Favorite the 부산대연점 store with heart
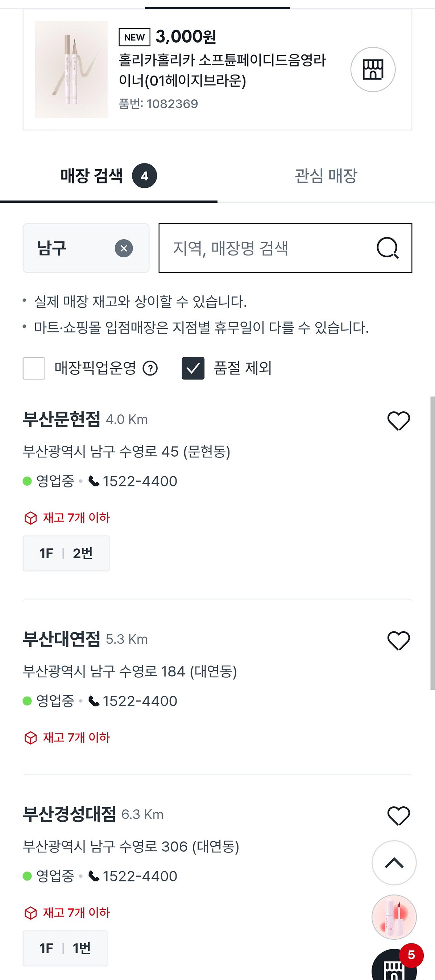The width and height of the screenshot is (435, 980). click(x=398, y=641)
